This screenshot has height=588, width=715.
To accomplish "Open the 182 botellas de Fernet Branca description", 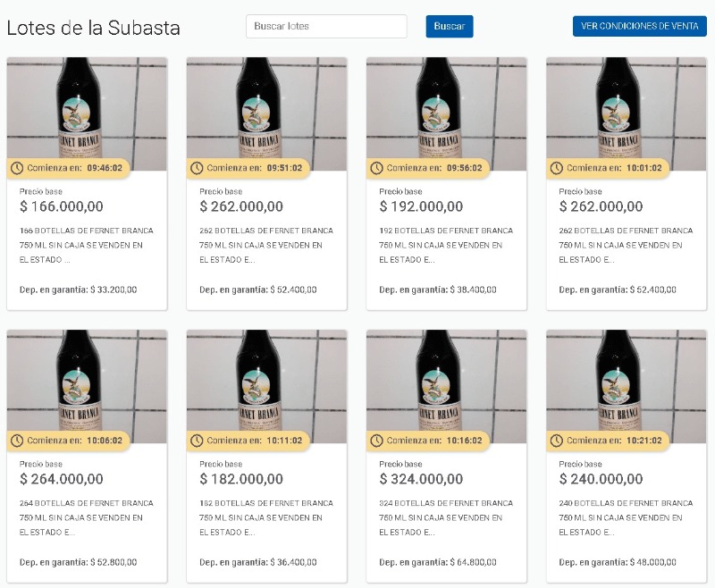I will [x=266, y=517].
